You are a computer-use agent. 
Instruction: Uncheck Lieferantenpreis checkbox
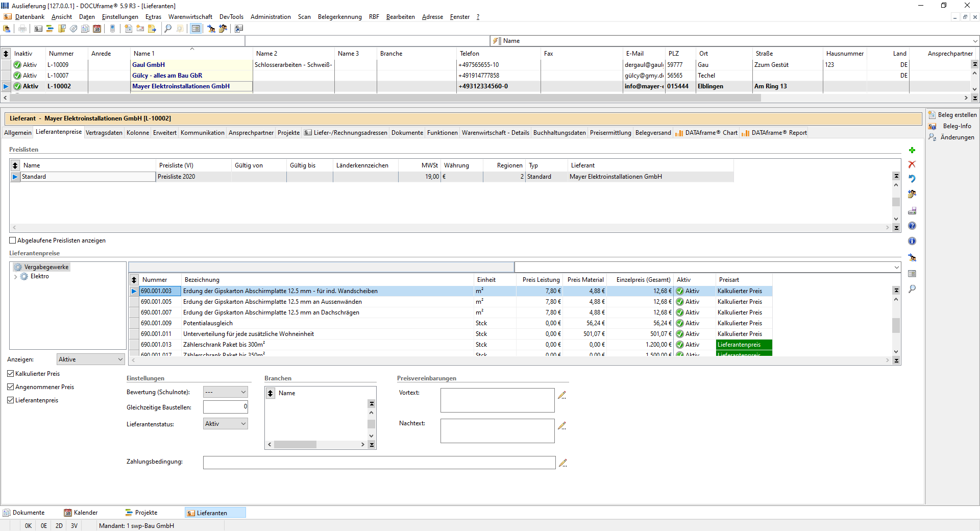(x=11, y=400)
